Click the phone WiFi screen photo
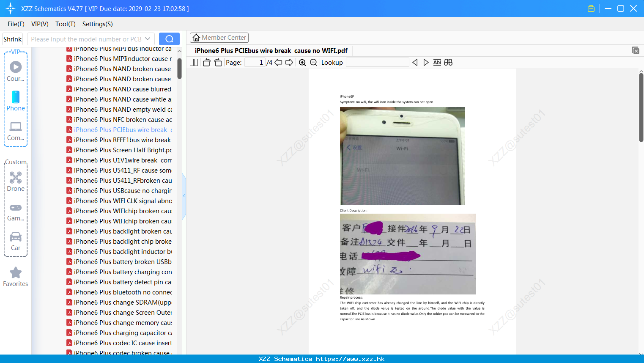This screenshot has height=363, width=644. point(403,156)
